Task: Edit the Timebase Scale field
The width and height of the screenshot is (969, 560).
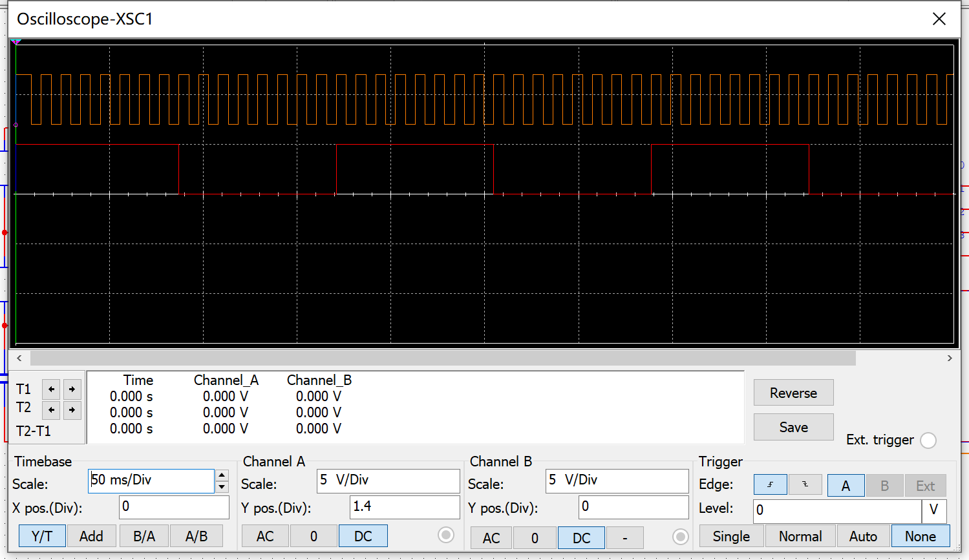Action: 151,481
